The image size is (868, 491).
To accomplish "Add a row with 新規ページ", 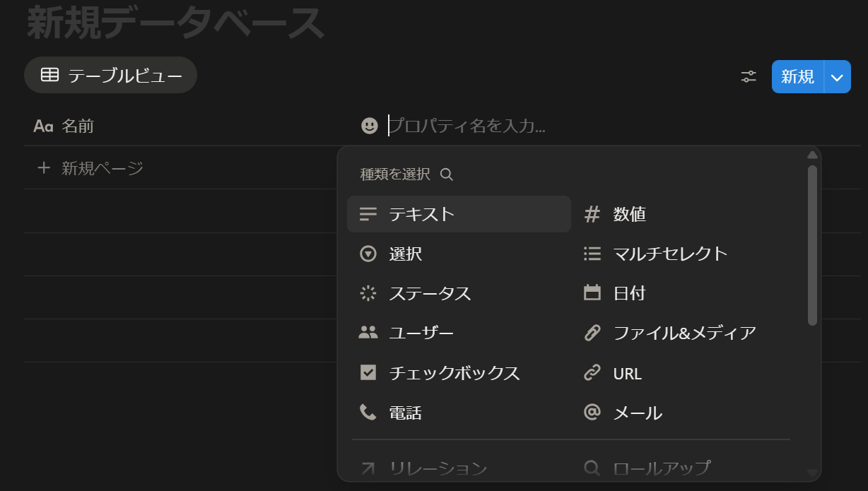I will (90, 168).
